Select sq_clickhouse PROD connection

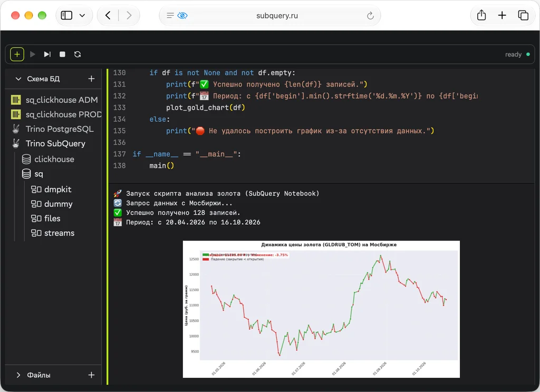63,114
